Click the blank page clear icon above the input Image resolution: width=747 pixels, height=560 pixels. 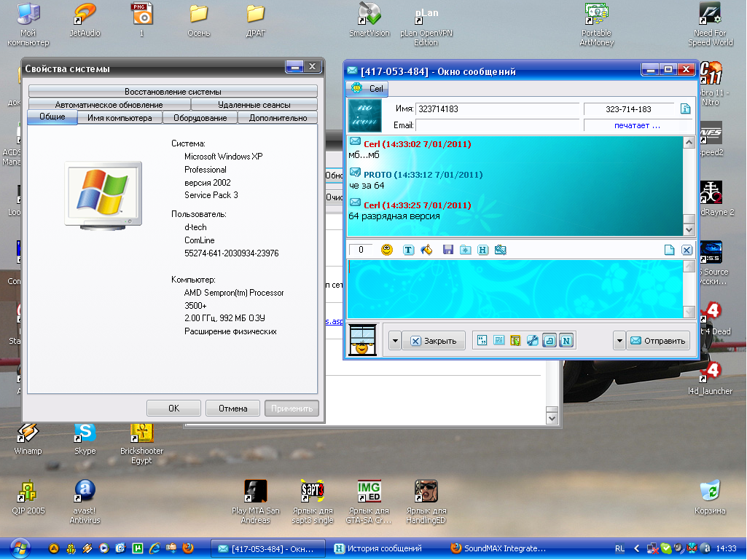coord(669,250)
